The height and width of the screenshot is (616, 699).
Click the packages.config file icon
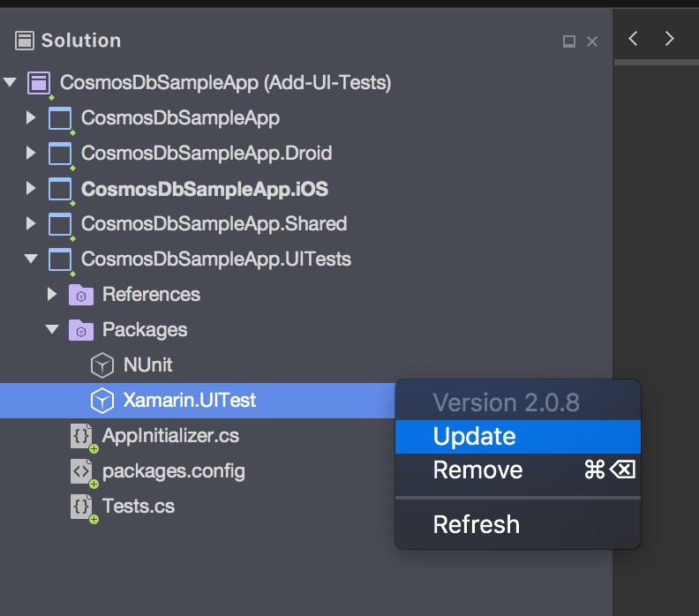(82, 471)
